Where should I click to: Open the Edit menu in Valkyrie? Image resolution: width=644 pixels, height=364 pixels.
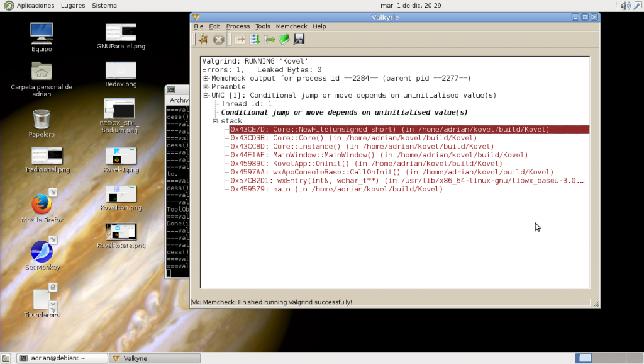coord(214,26)
